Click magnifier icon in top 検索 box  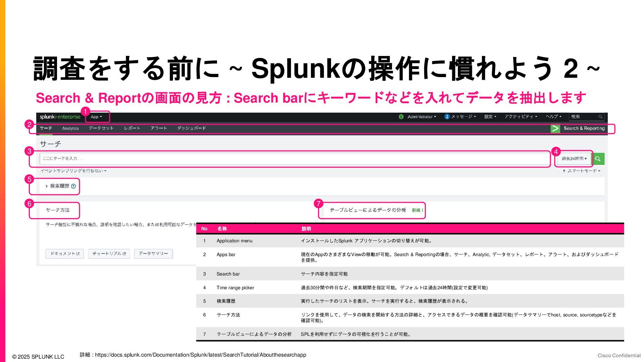coord(600,117)
